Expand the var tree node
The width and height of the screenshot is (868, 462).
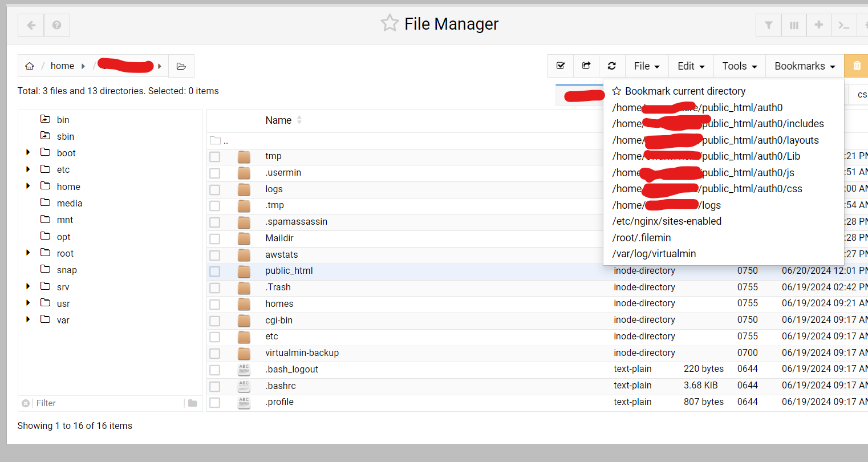click(28, 319)
